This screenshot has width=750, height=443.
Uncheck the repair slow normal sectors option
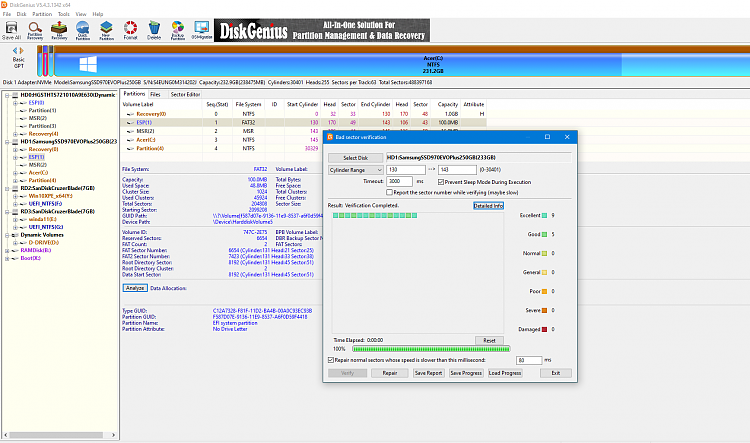click(x=332, y=359)
